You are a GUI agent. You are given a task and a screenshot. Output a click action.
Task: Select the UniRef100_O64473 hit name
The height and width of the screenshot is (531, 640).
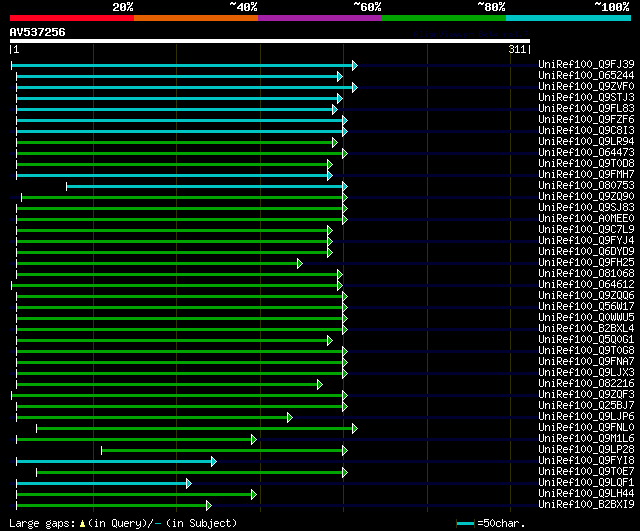click(586, 152)
